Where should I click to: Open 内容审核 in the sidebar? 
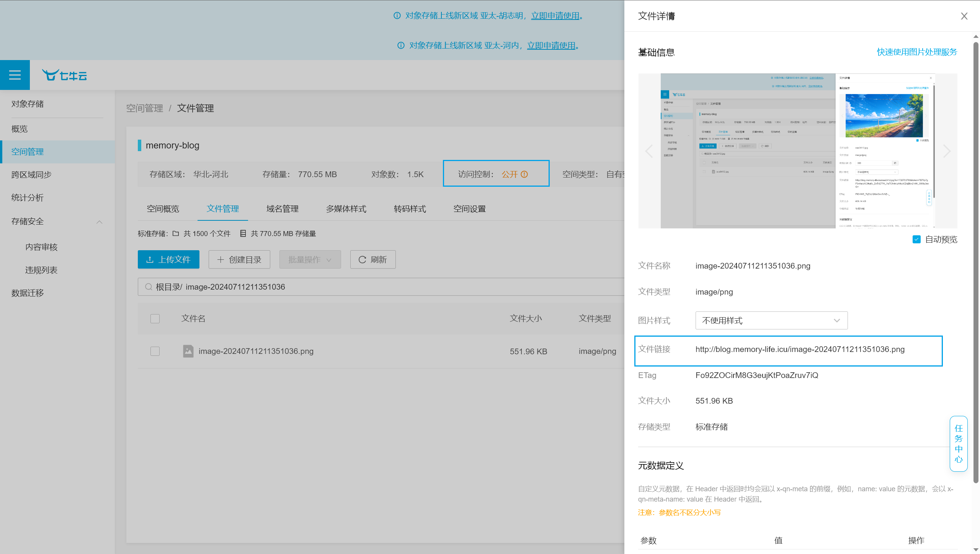pos(41,247)
